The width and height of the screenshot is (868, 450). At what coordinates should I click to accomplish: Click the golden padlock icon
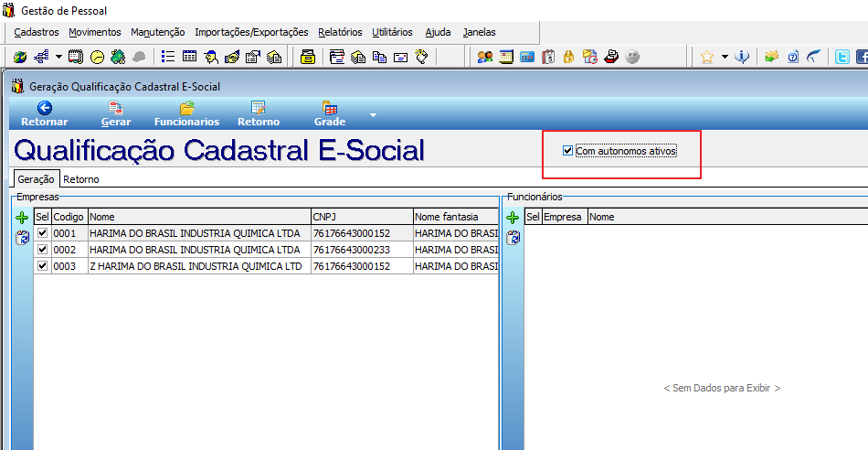(568, 57)
